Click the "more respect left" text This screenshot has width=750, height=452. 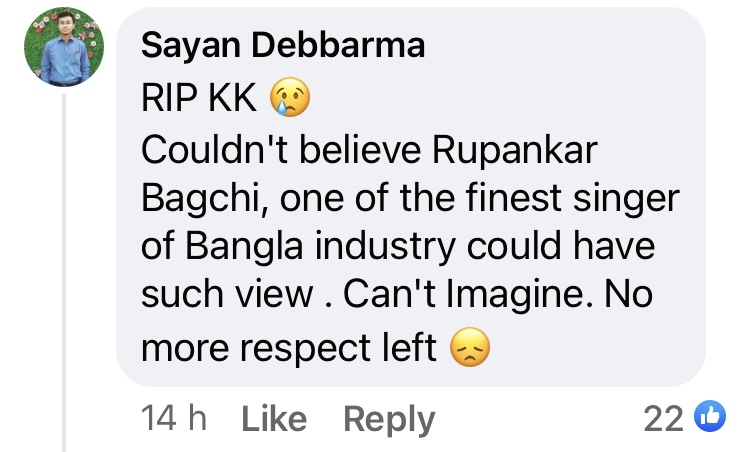point(290,348)
